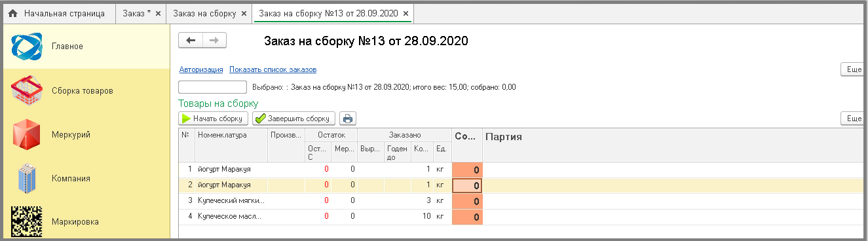Open the Маркировка QR code icon

27,221
